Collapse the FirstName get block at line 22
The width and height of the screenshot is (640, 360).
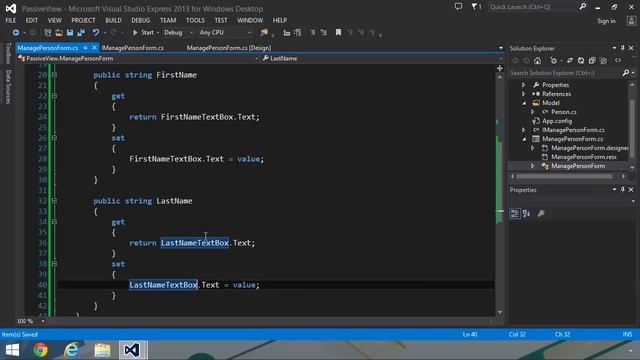point(54,96)
